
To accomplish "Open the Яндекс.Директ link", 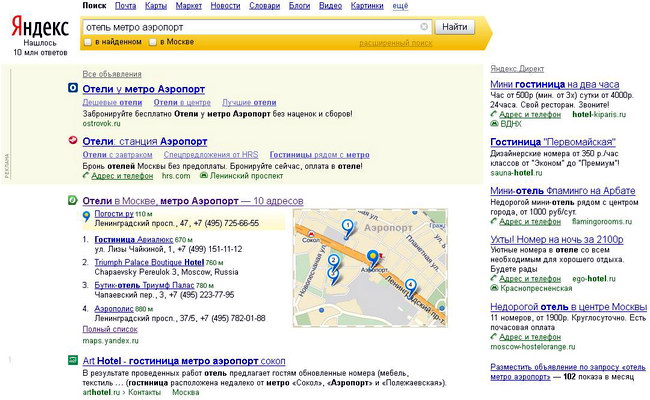I will [517, 68].
